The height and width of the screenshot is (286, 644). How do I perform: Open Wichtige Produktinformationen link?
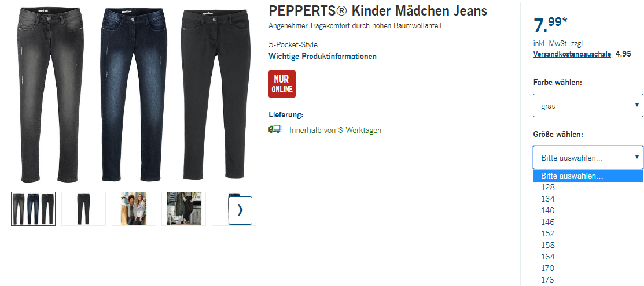(x=322, y=56)
